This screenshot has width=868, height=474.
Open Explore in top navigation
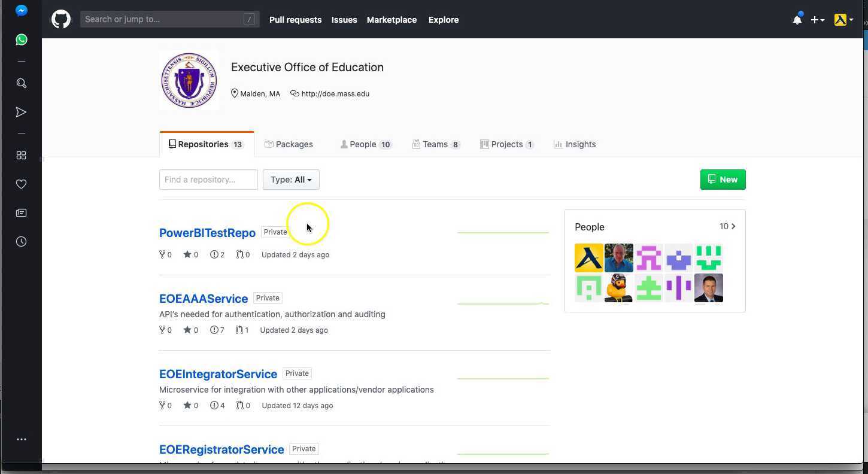point(444,20)
